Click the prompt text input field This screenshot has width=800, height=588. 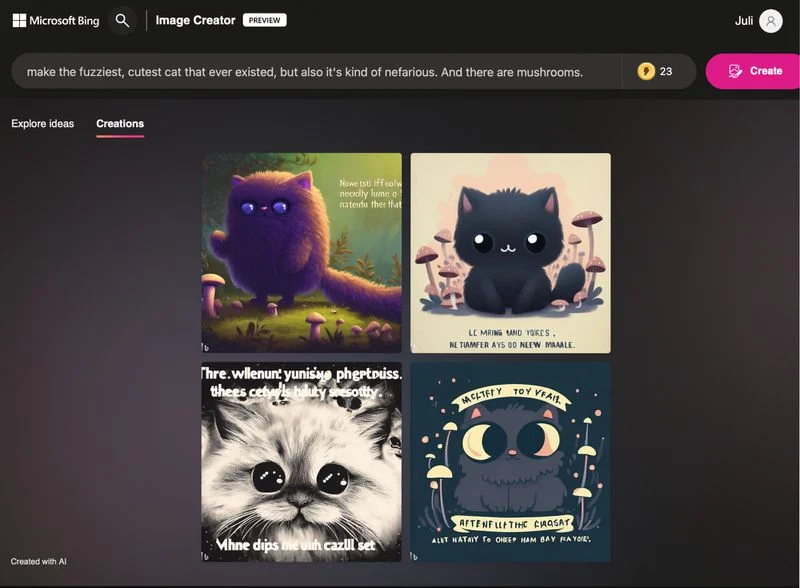pyautogui.click(x=316, y=71)
